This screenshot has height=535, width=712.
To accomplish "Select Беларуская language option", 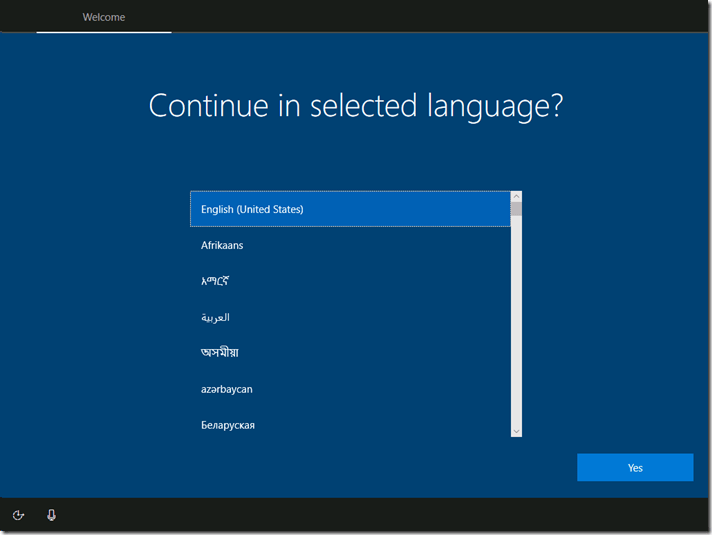I will click(x=350, y=425).
